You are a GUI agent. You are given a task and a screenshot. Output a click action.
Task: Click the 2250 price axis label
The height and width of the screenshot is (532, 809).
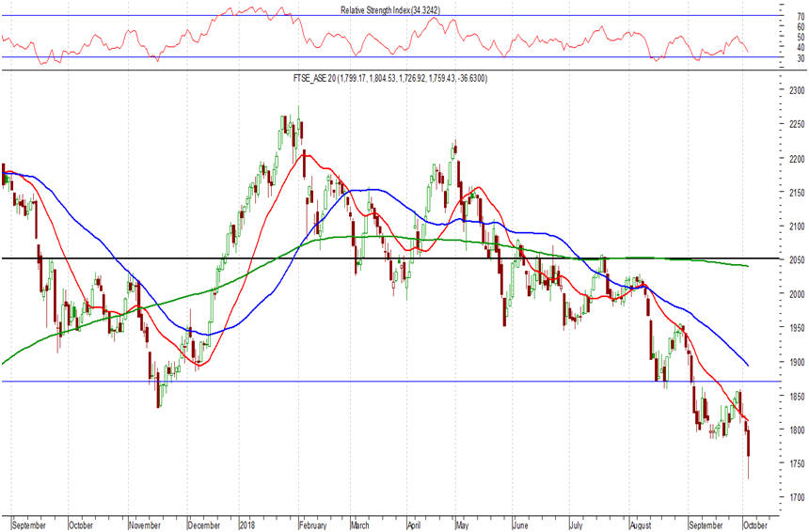(x=797, y=125)
